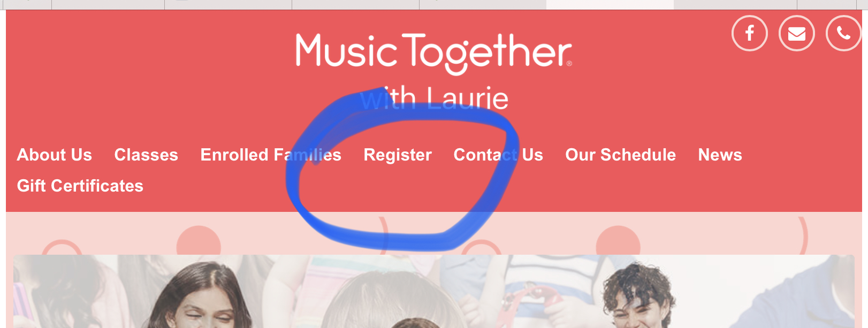Open the Classes menu item
The image size is (868, 328).
click(146, 155)
